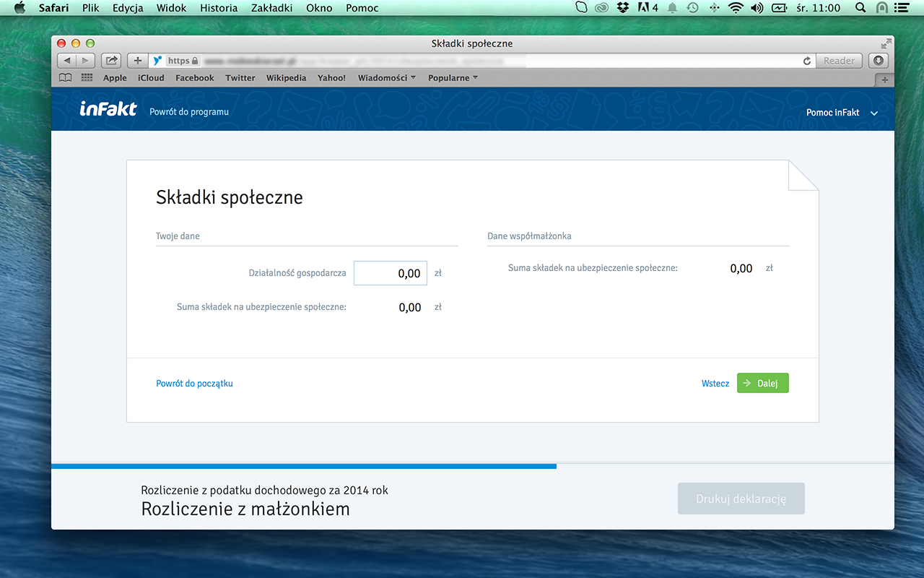Open the Time Machine menu bar icon
The image size is (924, 578).
click(x=692, y=8)
